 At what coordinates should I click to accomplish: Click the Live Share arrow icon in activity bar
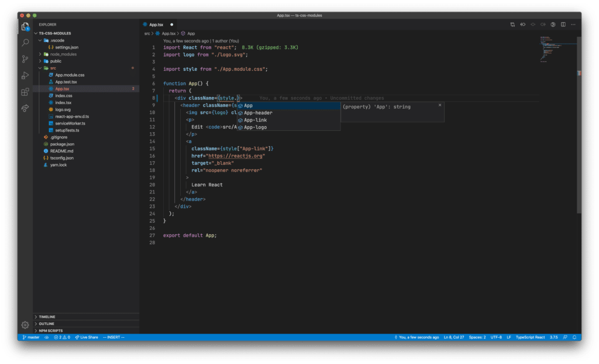pos(25,108)
